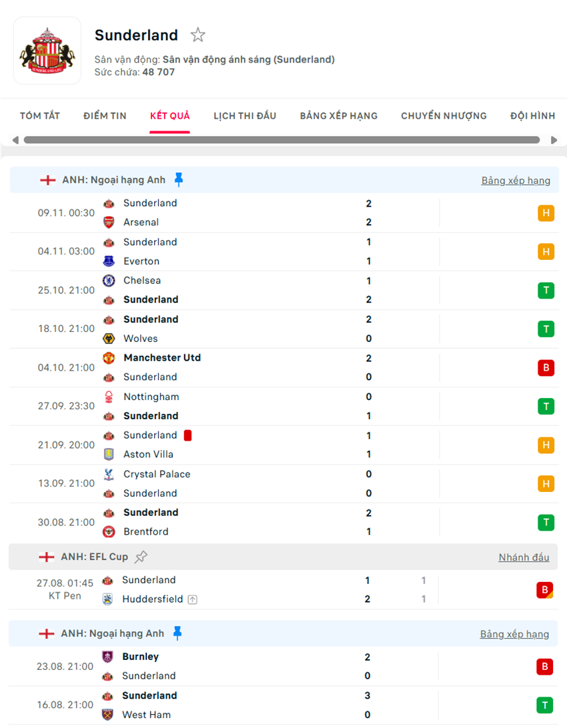Toggle the favorite star next to Sunderland
Viewport: 567px width, 728px height.
[198, 35]
